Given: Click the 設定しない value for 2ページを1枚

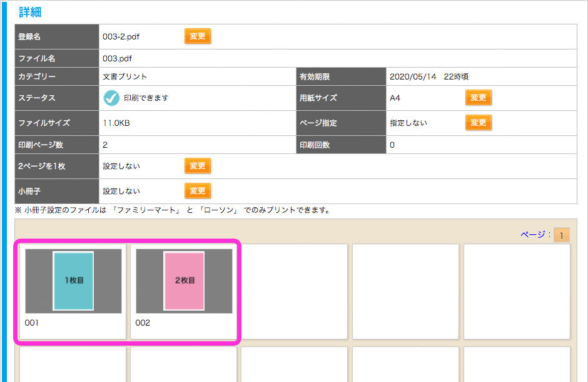Looking at the screenshot, I should pyautogui.click(x=121, y=166).
